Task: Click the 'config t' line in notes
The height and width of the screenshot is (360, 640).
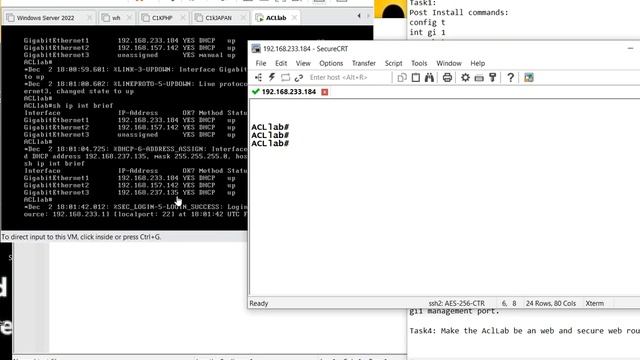Action: click(427, 22)
